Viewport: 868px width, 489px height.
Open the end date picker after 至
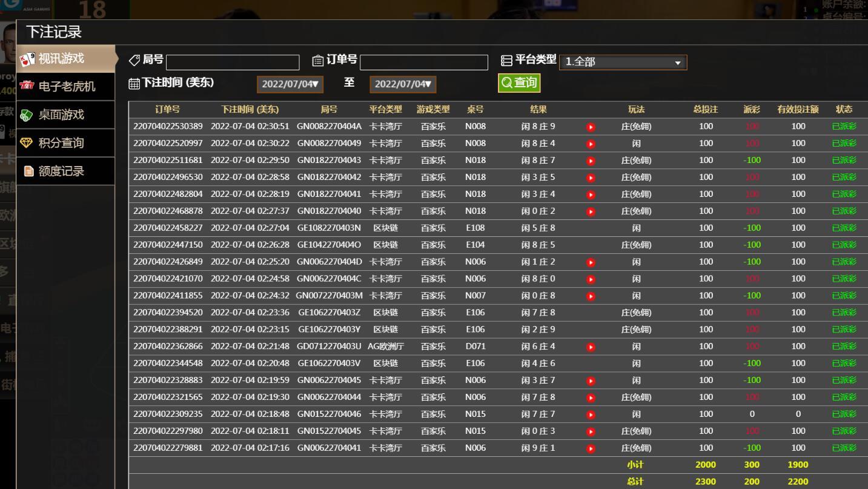403,84
